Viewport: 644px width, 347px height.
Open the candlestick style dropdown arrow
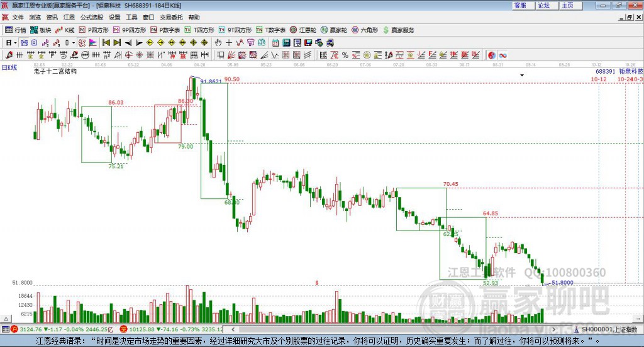tap(74, 42)
